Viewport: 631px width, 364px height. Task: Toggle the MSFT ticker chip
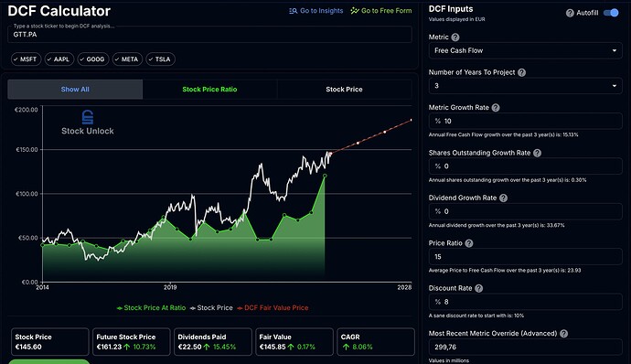[x=26, y=59]
